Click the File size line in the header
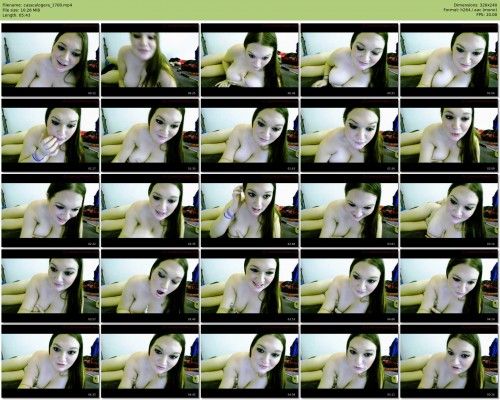 pyautogui.click(x=21, y=10)
